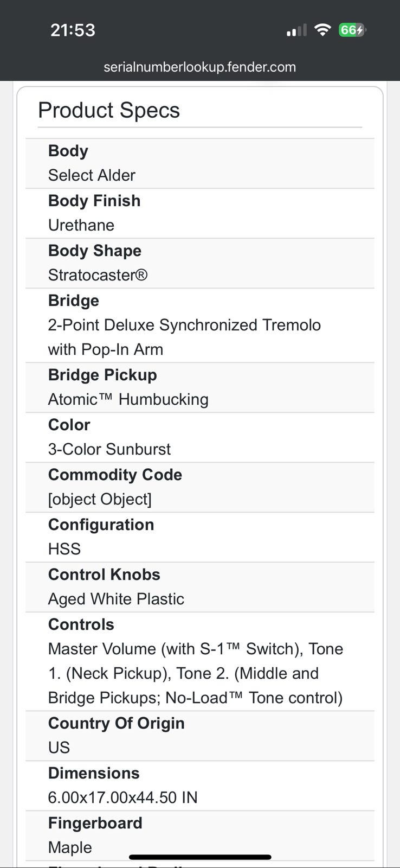
Task: Select the Select Alder body value
Action: tap(92, 175)
